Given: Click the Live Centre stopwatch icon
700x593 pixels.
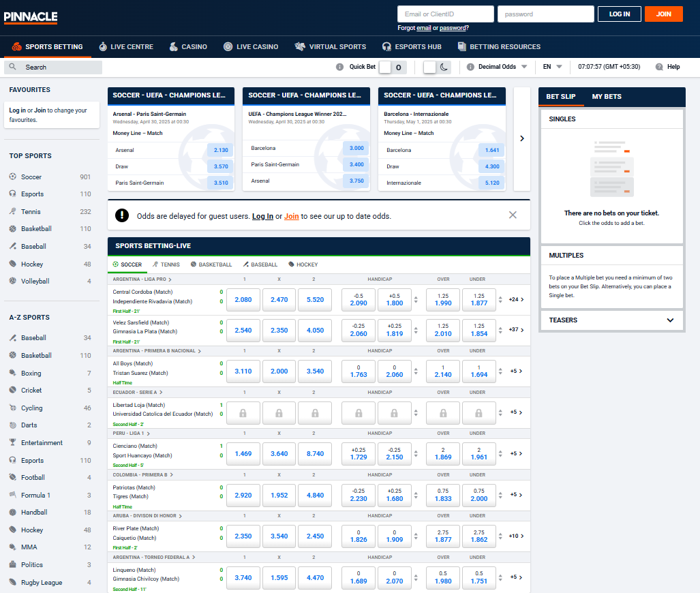Looking at the screenshot, I should [103, 46].
